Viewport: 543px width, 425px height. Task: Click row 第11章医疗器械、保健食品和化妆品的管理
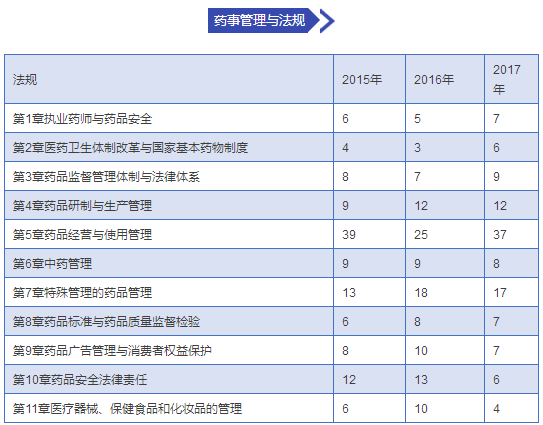pos(272,408)
